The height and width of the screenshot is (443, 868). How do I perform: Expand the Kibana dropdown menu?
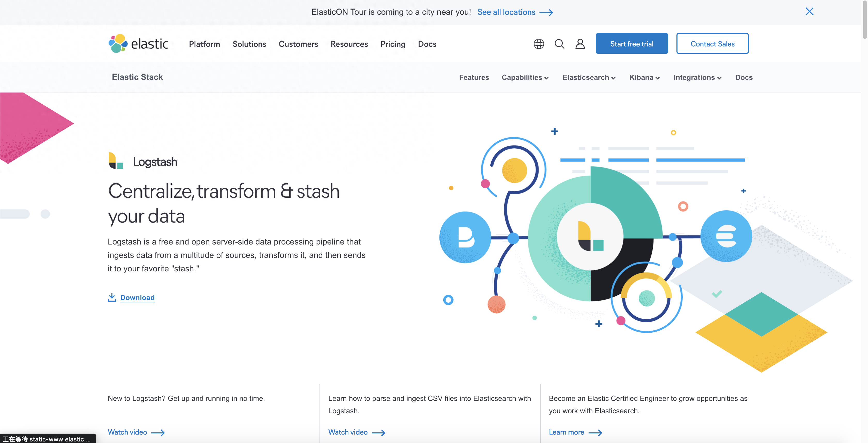[644, 78]
